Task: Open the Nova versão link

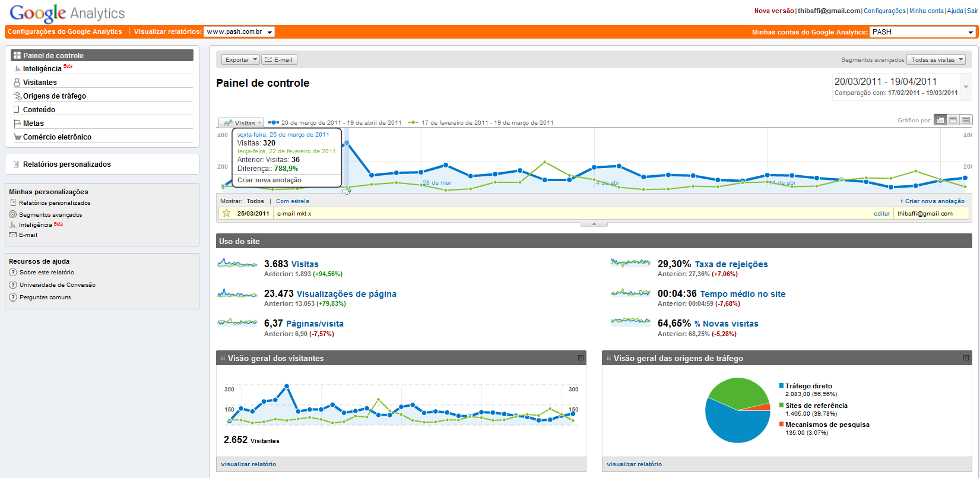Action: click(x=774, y=11)
